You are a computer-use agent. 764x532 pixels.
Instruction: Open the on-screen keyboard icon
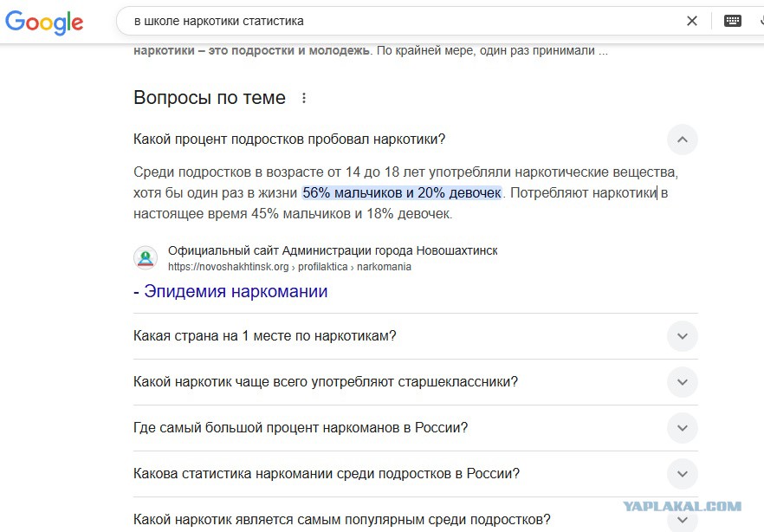pyautogui.click(x=732, y=21)
